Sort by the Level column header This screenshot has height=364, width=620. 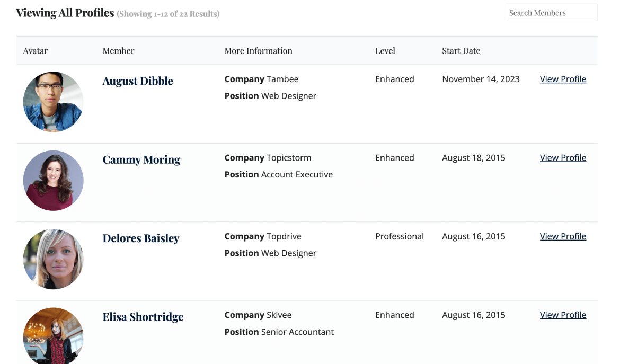(x=385, y=50)
